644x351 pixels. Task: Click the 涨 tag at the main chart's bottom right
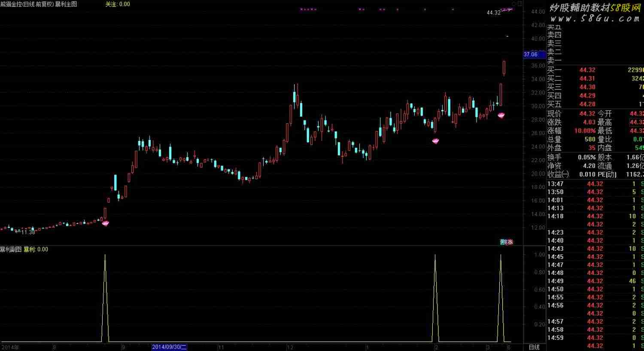(510, 242)
